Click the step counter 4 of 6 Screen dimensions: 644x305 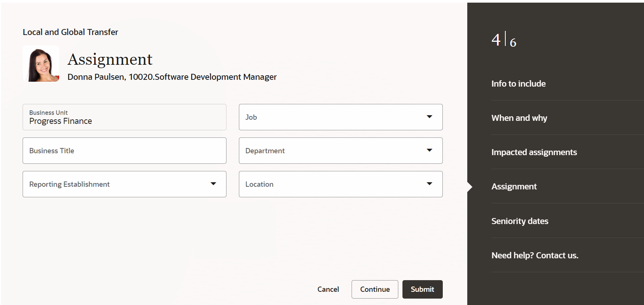tap(504, 40)
